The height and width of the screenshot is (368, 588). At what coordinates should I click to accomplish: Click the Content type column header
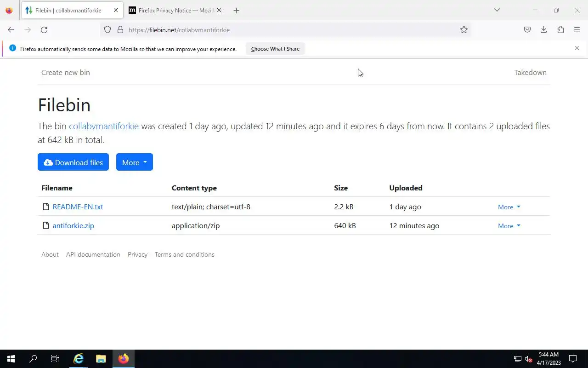pyautogui.click(x=194, y=188)
